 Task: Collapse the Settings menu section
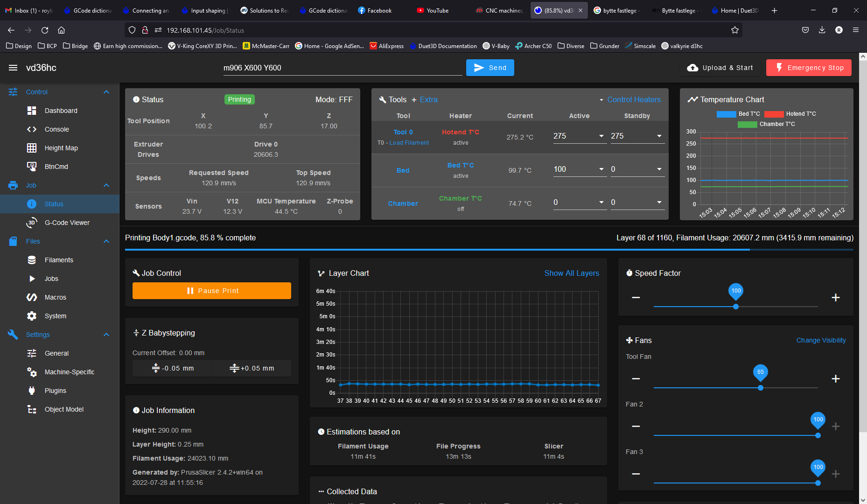[106, 335]
